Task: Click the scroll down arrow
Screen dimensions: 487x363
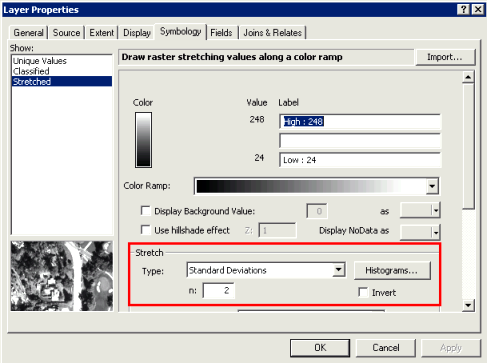Action: (x=468, y=305)
